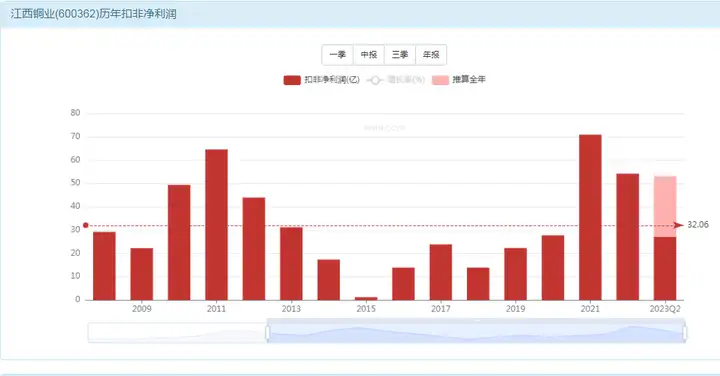Viewport: 720px width, 376px height.
Task: Click the 江西铜业(600362)历年扣非净利润 title
Action: [93, 14]
